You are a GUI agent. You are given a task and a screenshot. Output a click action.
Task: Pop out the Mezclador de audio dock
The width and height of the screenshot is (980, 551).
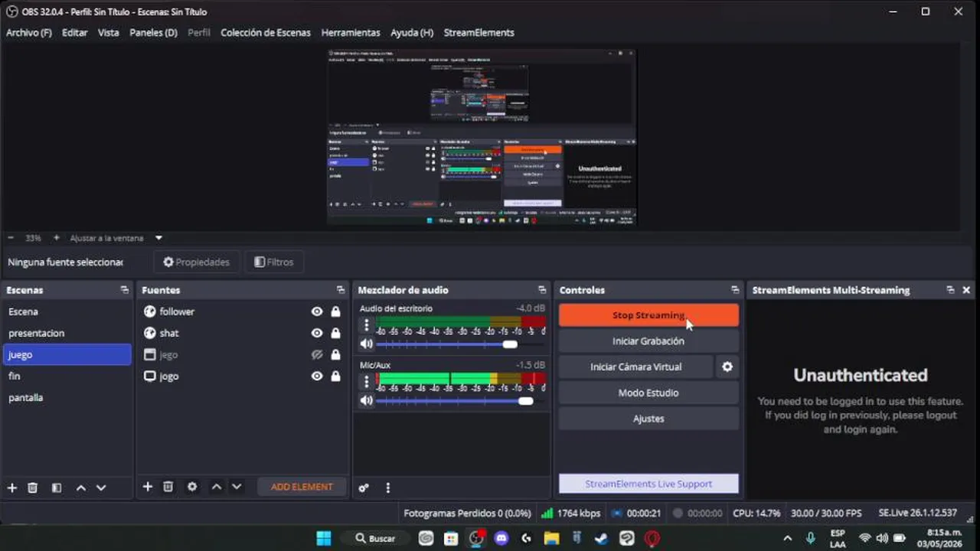click(x=542, y=290)
